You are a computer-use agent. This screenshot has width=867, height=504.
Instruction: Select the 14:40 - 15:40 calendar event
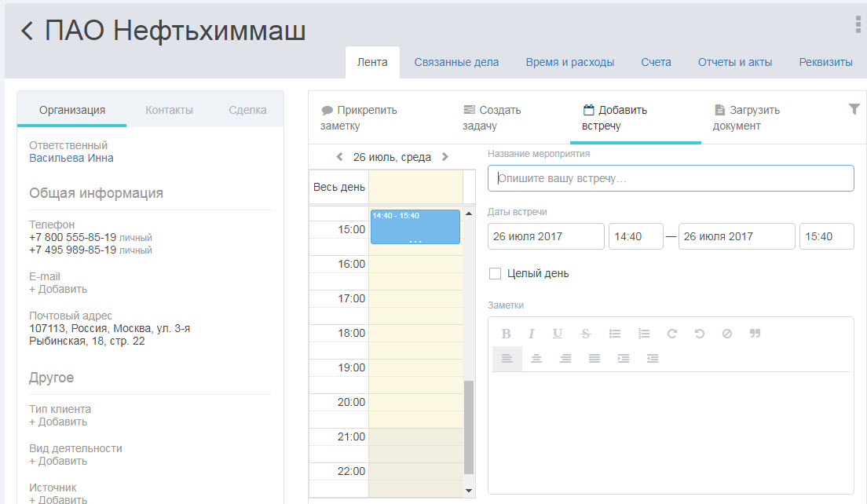pos(415,227)
